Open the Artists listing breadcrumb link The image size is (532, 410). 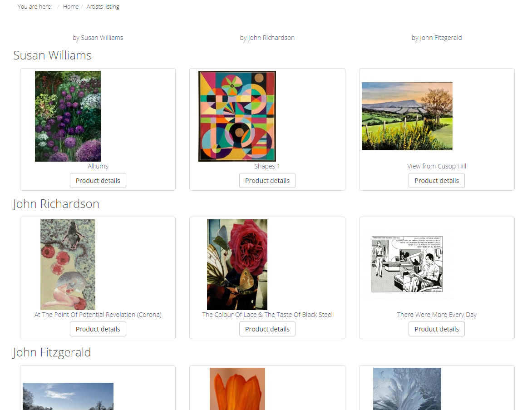pos(103,6)
